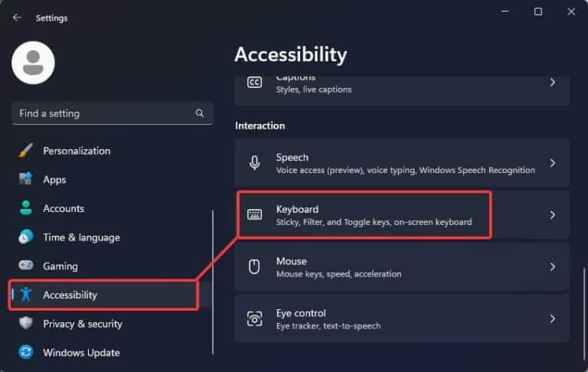Screen dimensions: 588x372
Task: Expand the Captions chevron arrow
Action: click(x=552, y=82)
